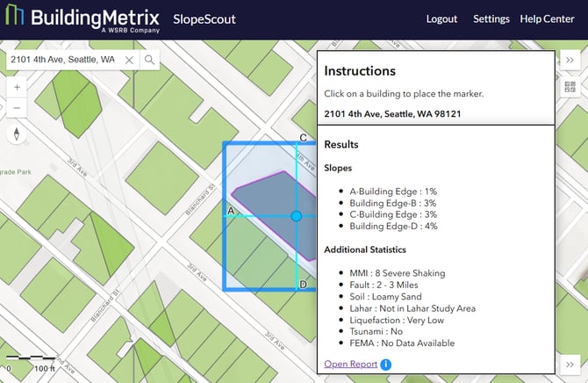Zoom out with the minus button
This screenshot has width=588, height=383.
pos(17,108)
